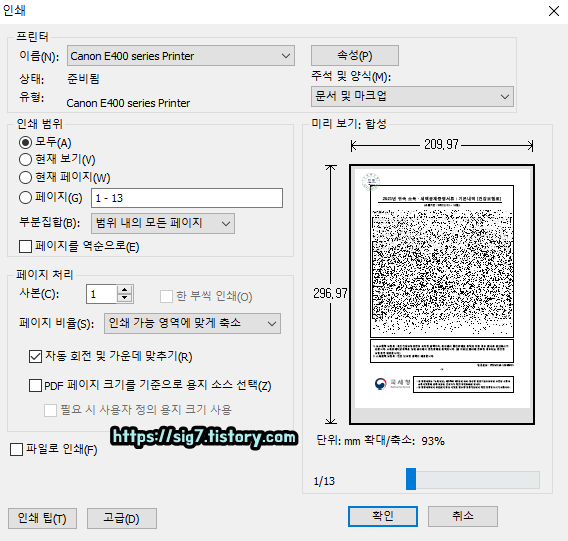Confirm printing with 확인 button
568x541 pixels.
pos(383,516)
